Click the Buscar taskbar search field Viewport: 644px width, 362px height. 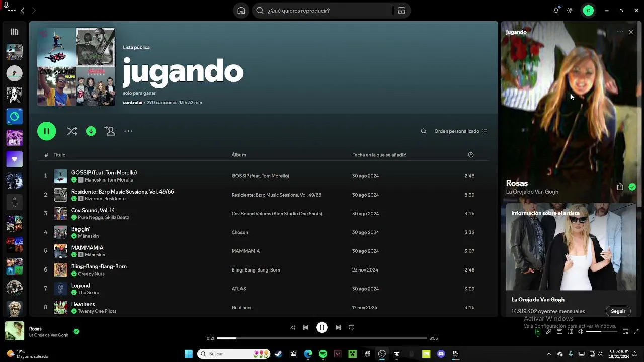tap(234, 354)
